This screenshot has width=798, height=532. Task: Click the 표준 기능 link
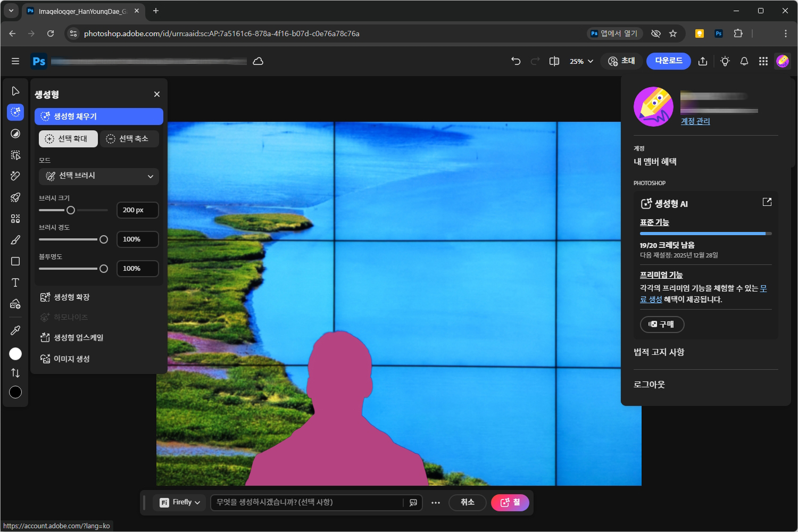coord(654,222)
